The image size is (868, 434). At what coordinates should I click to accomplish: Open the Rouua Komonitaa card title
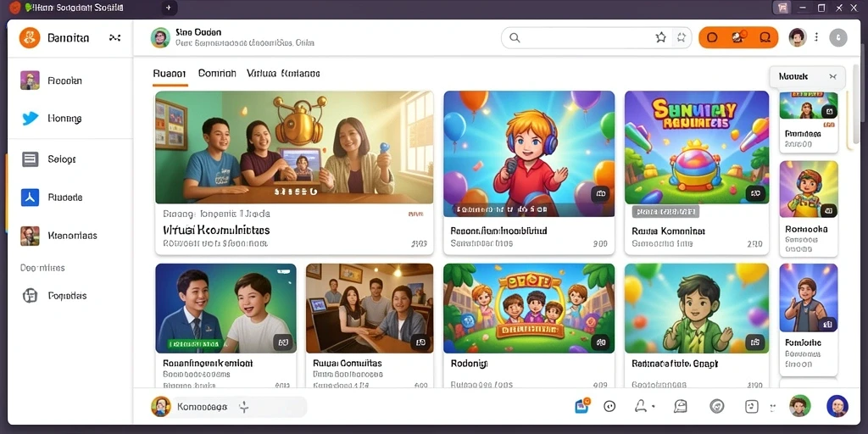coord(668,231)
